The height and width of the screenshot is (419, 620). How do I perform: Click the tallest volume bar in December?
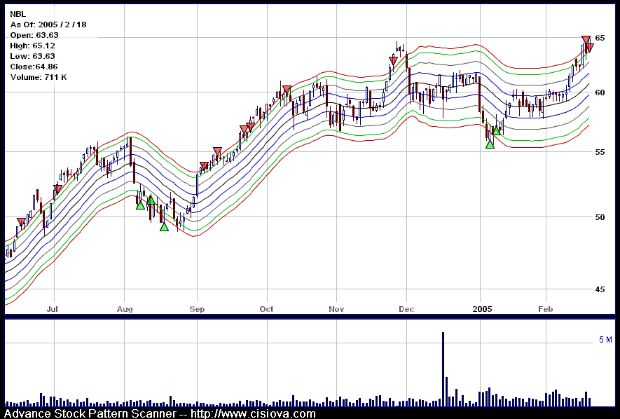443,369
